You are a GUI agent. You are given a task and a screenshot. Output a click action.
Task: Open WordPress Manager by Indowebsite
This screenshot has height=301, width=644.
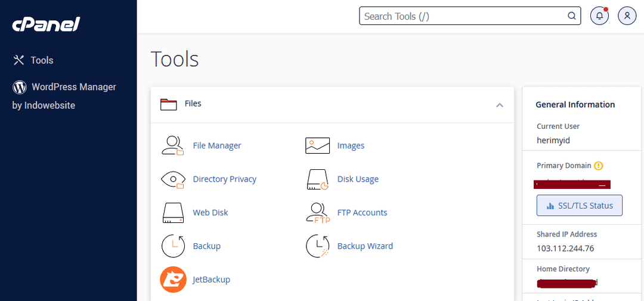64,96
